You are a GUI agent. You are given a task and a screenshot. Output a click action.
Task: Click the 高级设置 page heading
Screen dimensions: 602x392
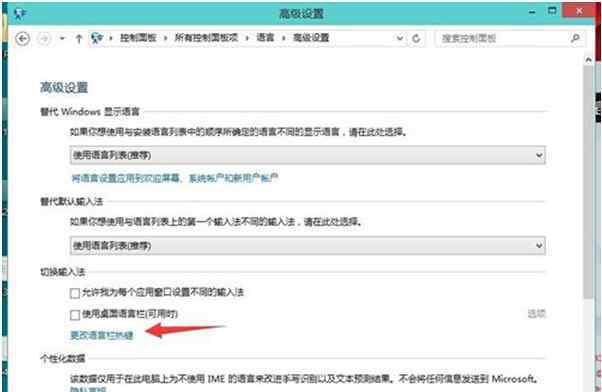pos(64,88)
